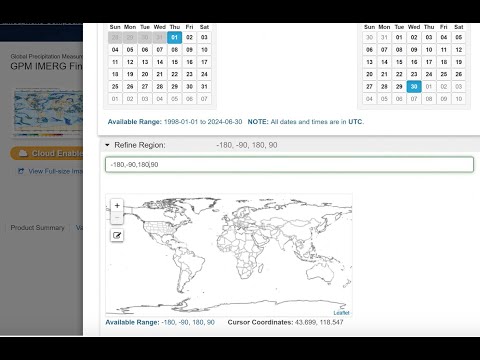Screen dimensions: 480x360
Task: Open the Leaflet attribution link
Action: click(341, 313)
